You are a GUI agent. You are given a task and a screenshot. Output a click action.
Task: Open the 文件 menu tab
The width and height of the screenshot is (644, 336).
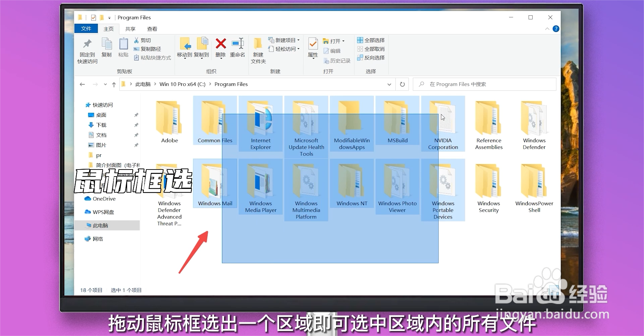click(86, 29)
